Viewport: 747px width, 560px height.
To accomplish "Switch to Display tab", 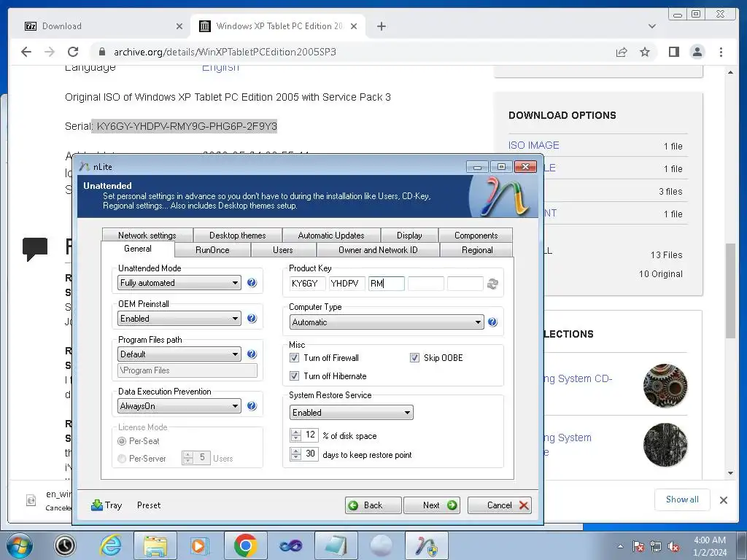I will point(409,236).
